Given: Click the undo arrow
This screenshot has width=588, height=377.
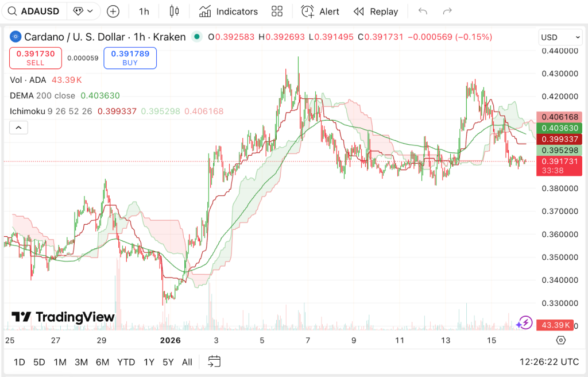Looking at the screenshot, I should click(x=423, y=11).
